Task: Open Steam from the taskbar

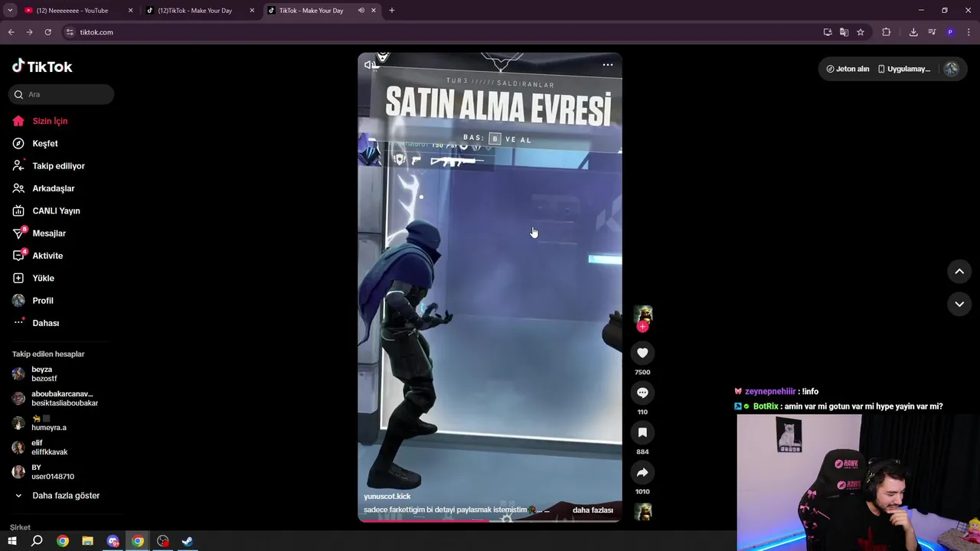Action: [x=187, y=541]
